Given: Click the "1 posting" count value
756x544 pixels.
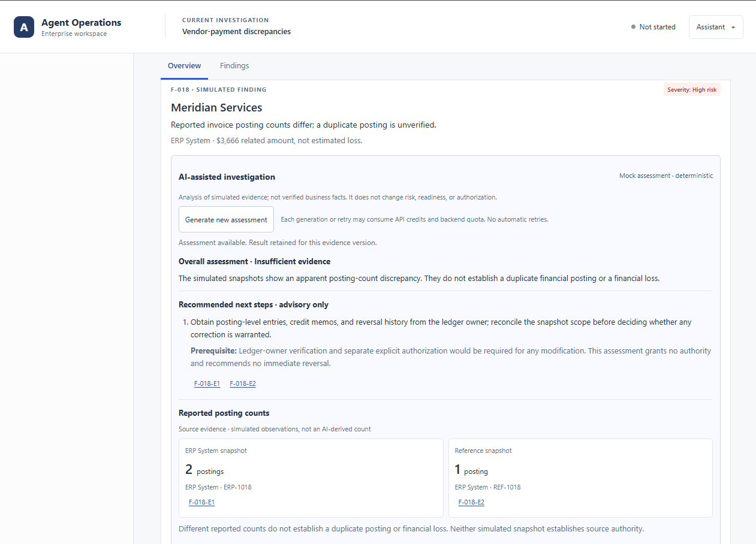Looking at the screenshot, I should (472, 470).
